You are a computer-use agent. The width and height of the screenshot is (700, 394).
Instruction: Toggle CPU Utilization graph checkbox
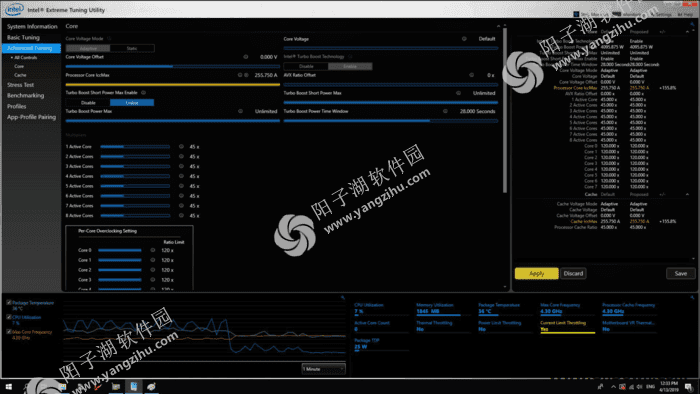(x=9, y=317)
